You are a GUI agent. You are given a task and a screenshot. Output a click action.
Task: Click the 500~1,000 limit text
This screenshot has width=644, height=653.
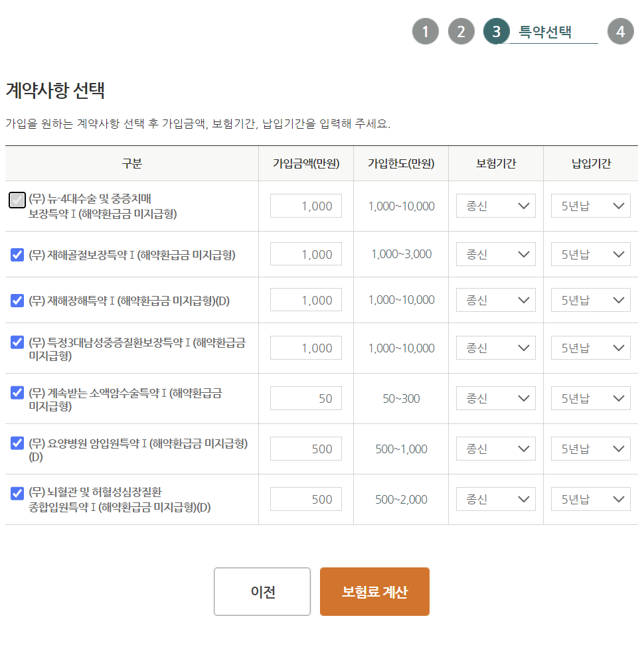(401, 449)
